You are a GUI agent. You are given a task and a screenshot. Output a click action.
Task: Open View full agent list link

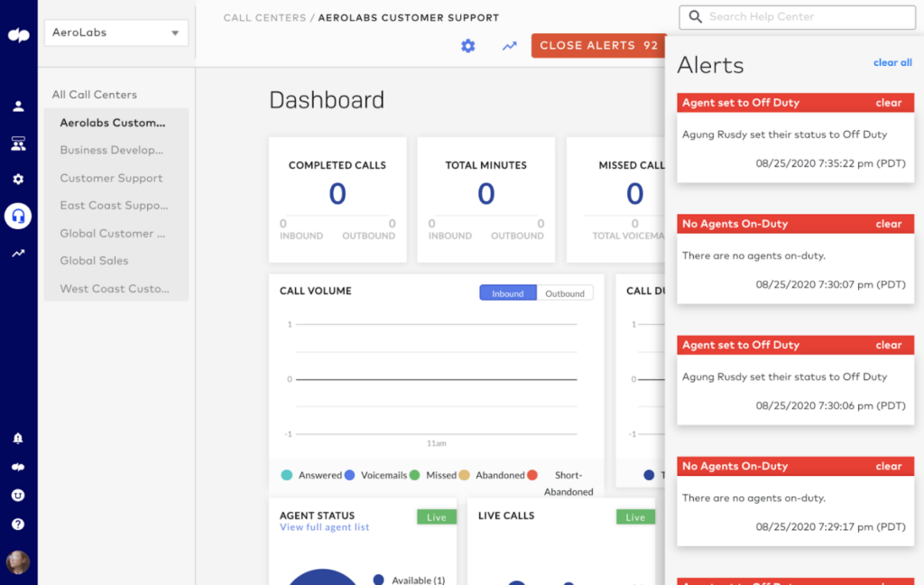point(324,527)
